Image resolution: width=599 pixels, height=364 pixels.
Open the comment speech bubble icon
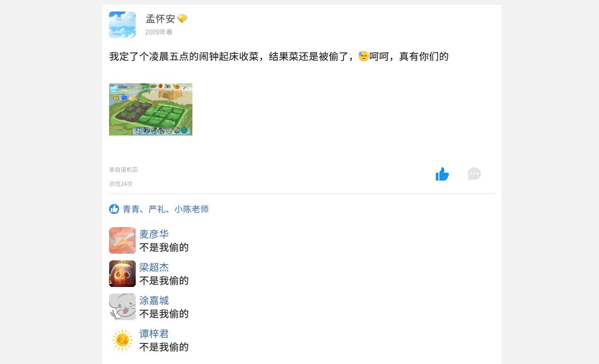point(474,174)
